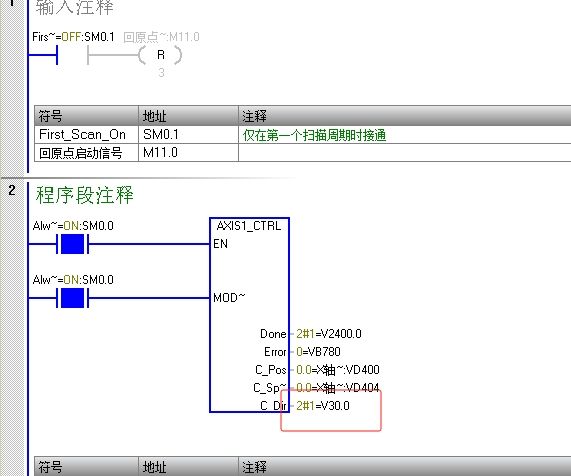Select first SM0.0 contact feeding EN
Image resolution: width=571 pixels, height=476 pixels.
pyautogui.click(x=72, y=244)
